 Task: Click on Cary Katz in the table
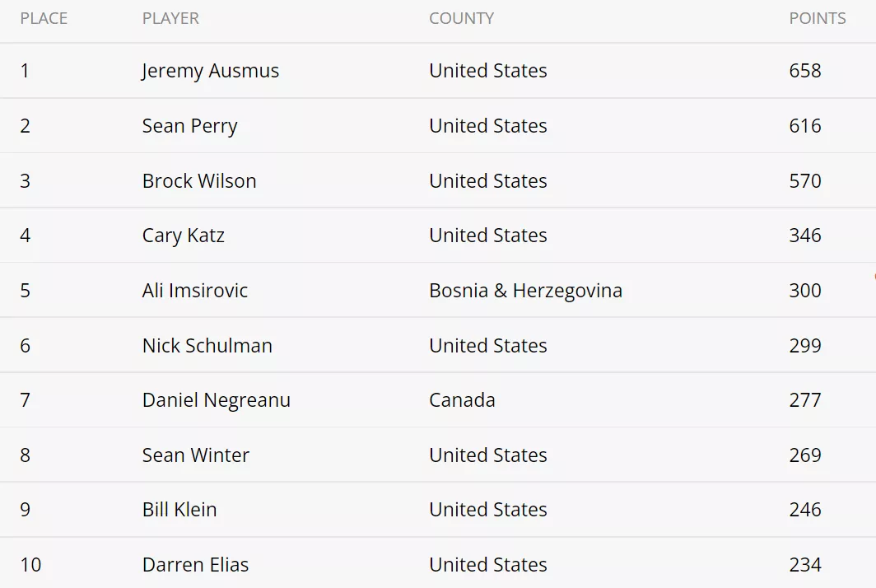[x=184, y=236]
